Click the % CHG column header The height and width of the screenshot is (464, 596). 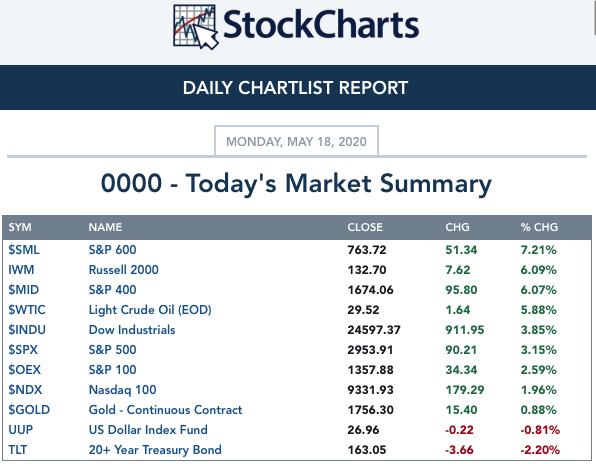tap(539, 227)
